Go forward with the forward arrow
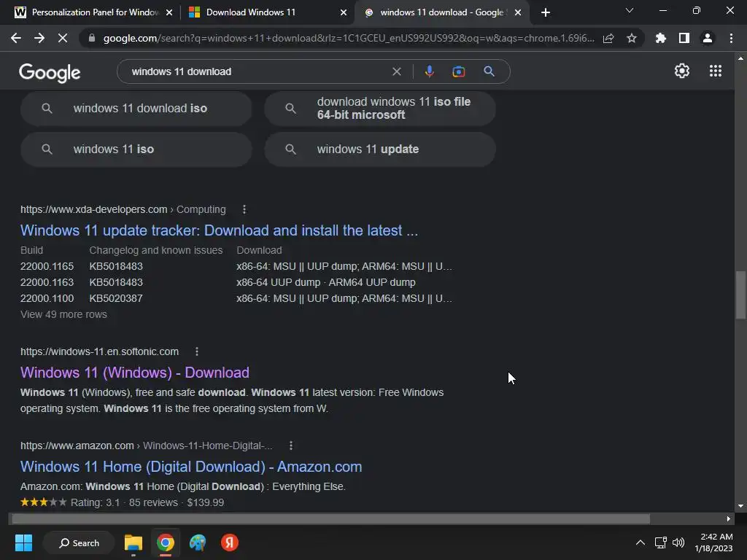Image resolution: width=747 pixels, height=560 pixels. 39,38
